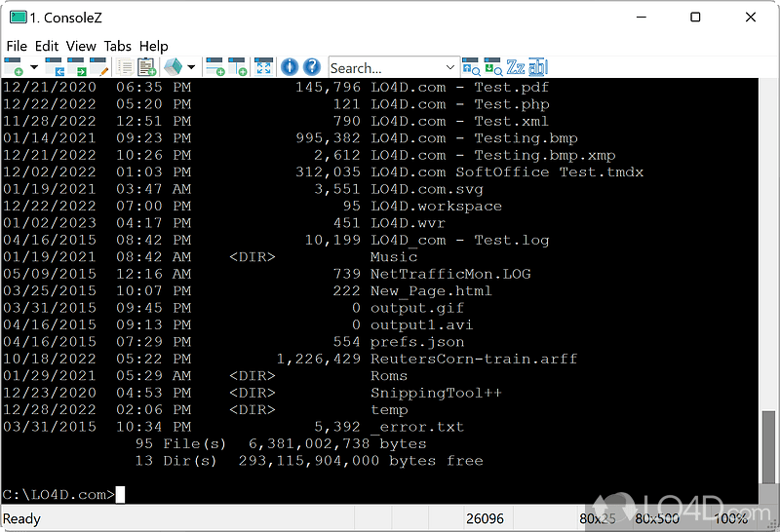Screen dimensions: 780x532
Task: Click the 'ReutersCorn-train.arff' file name
Action: [x=474, y=359]
